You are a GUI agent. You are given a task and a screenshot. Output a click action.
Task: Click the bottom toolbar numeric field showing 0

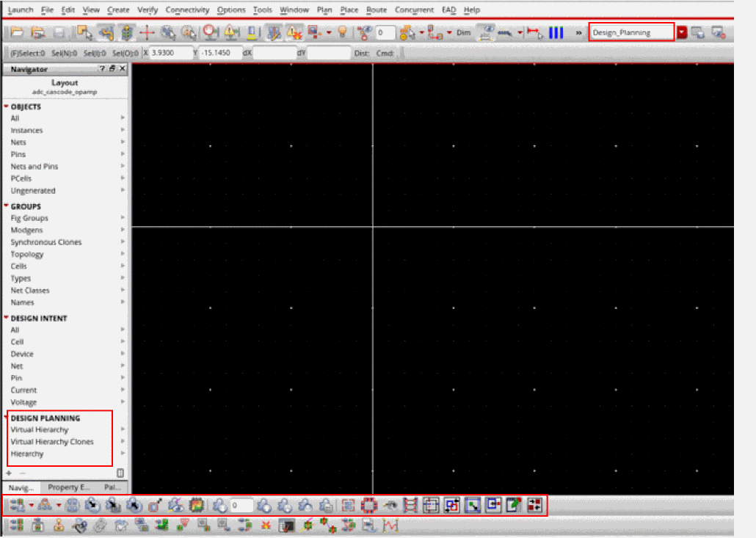pyautogui.click(x=241, y=505)
